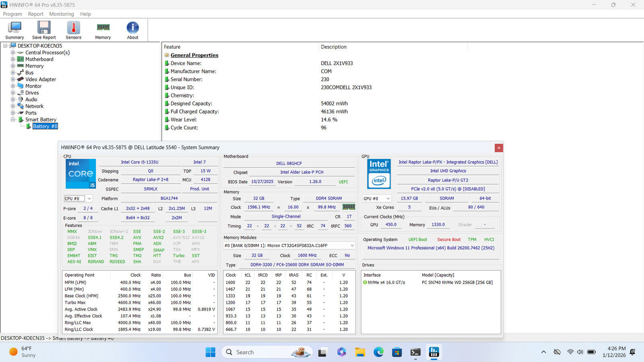Viewport: 644px width, 362px height.
Task: Open the Monitoring menu
Action: (x=62, y=14)
